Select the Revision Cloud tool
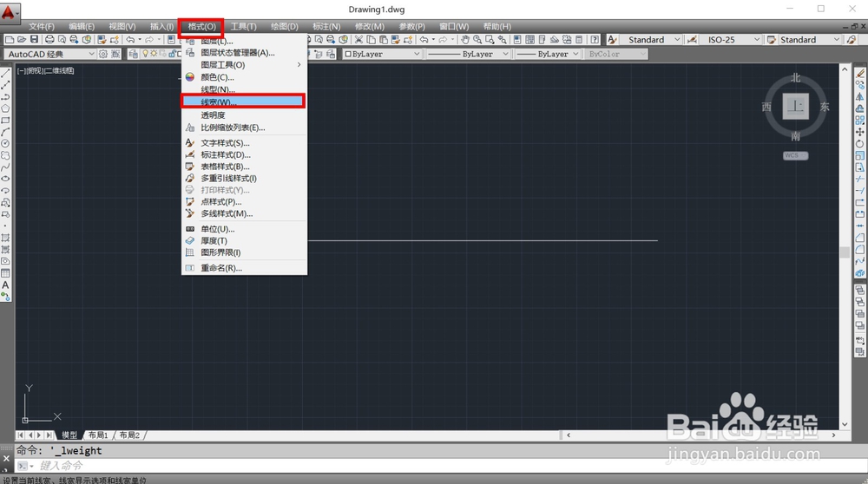868x484 pixels. tap(5, 155)
